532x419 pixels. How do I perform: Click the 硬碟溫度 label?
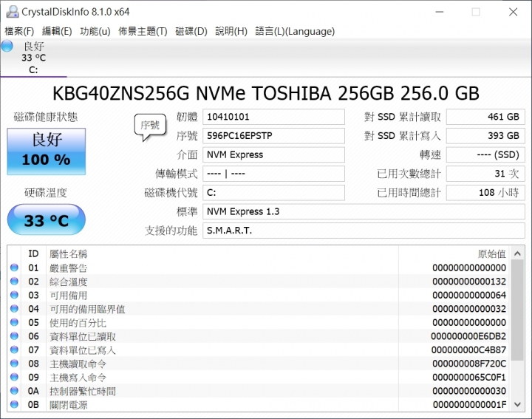tap(46, 193)
